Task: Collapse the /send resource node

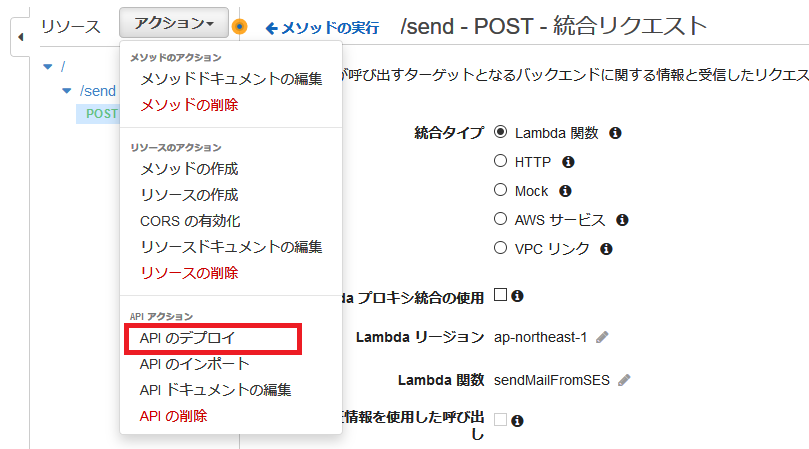Action: pos(67,91)
